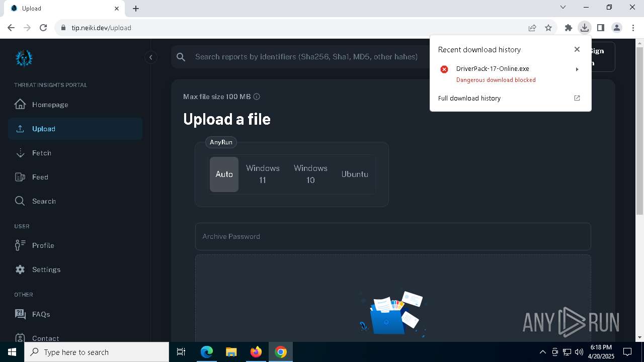Click the volume icon in system tray
The image size is (644, 362).
(x=579, y=352)
